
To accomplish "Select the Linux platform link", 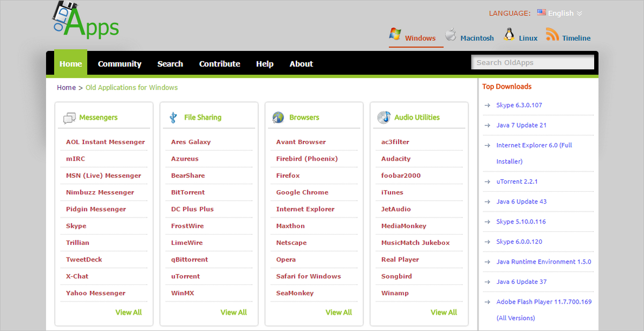I will pos(528,38).
